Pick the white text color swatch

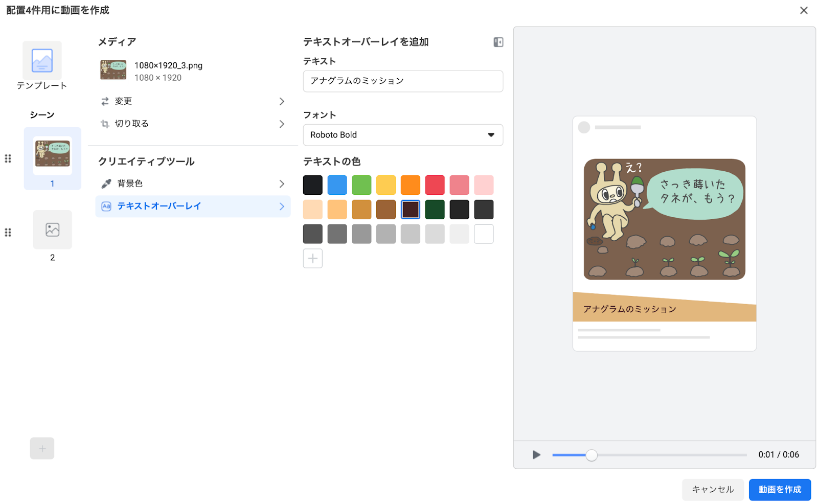tap(484, 234)
